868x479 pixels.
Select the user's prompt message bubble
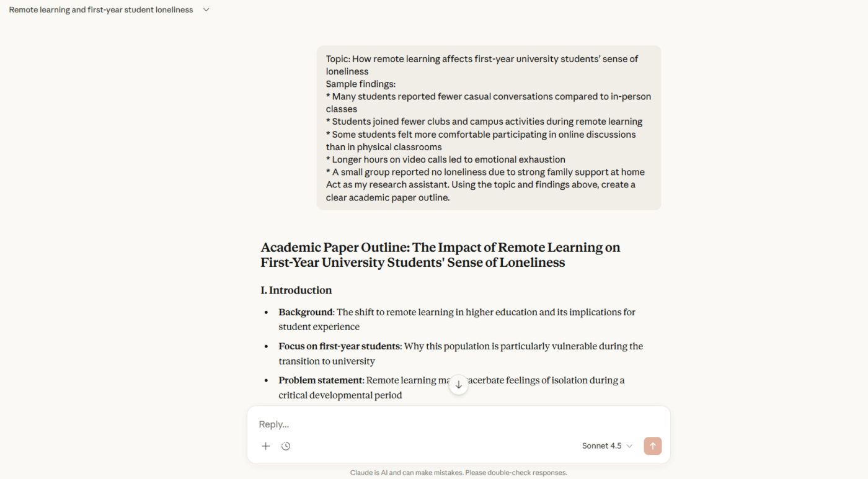[489, 127]
